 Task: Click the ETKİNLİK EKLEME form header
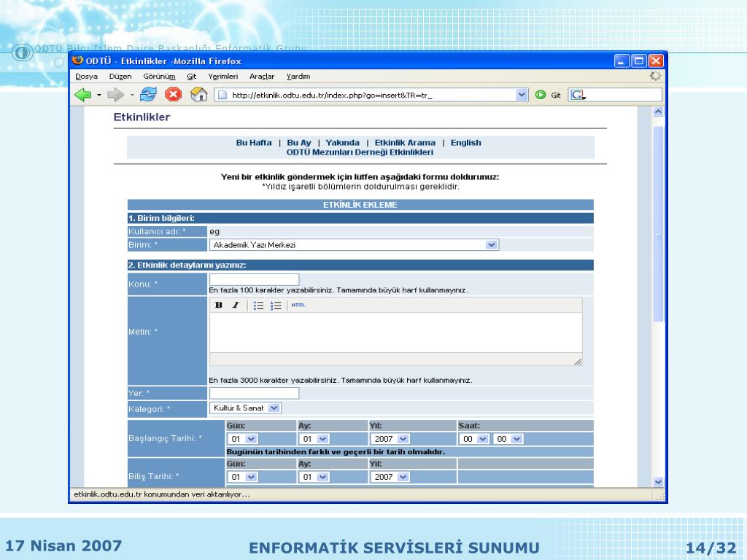point(360,205)
